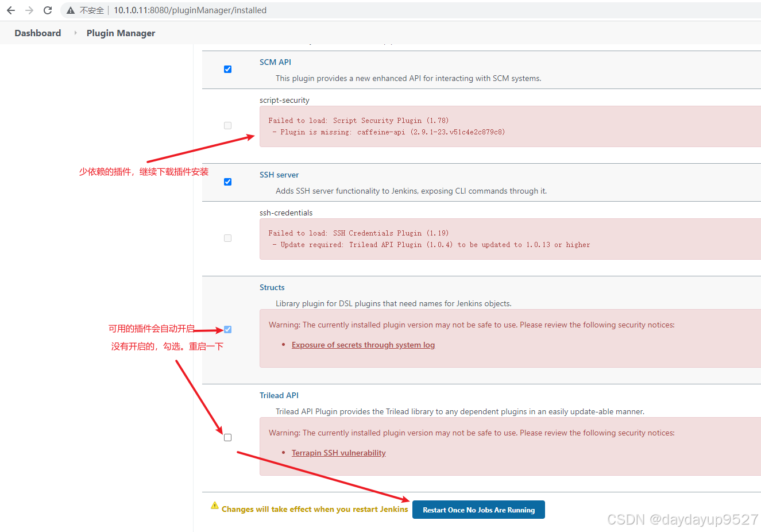Click 'Library plugin for DSL plugins' description
Viewport: 761px width, 532px height.
coord(393,303)
